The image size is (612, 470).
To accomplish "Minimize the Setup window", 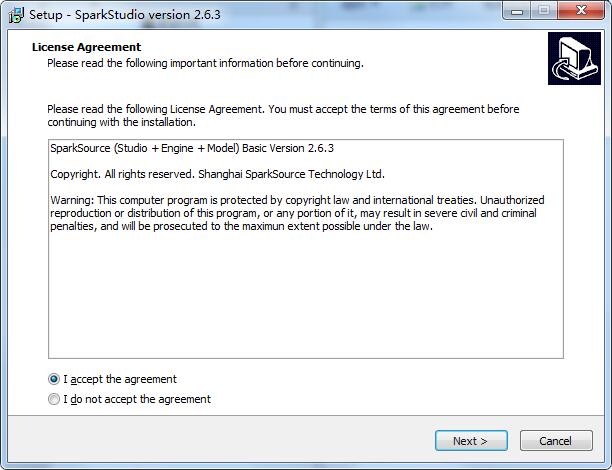I will [x=518, y=12].
